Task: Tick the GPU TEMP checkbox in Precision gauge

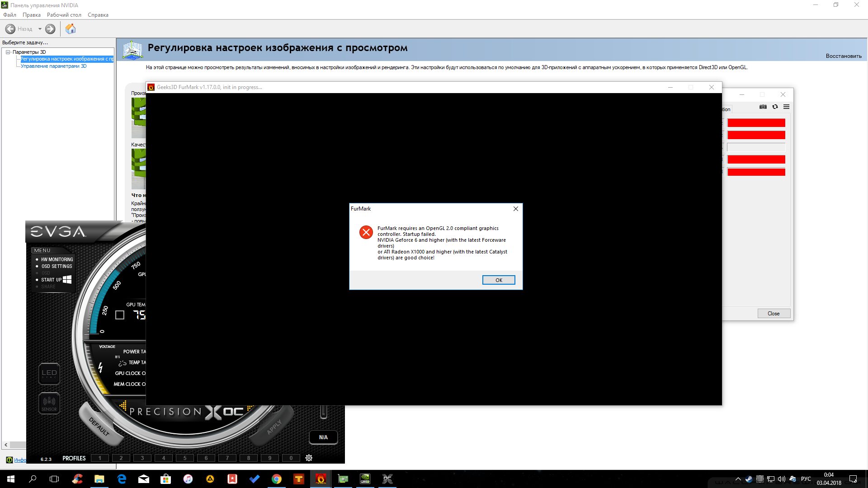Action: pyautogui.click(x=120, y=315)
